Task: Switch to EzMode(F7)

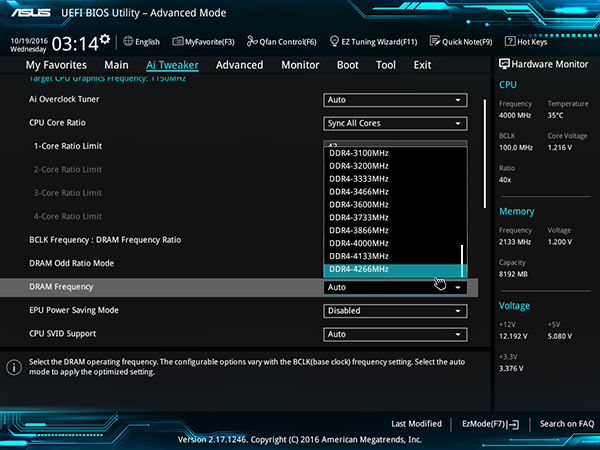Action: [491, 424]
